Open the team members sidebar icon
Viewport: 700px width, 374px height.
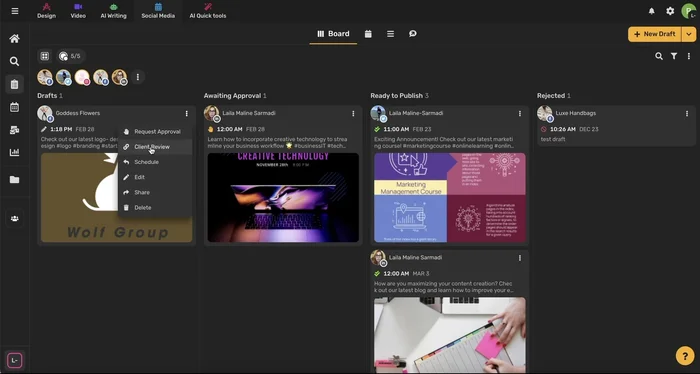(x=15, y=219)
